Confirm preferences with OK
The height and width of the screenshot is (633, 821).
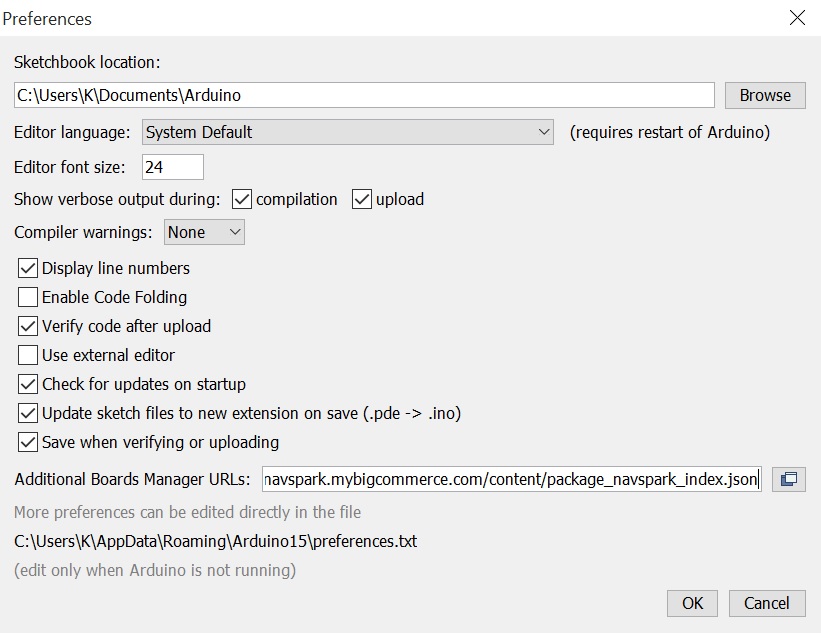click(x=692, y=603)
